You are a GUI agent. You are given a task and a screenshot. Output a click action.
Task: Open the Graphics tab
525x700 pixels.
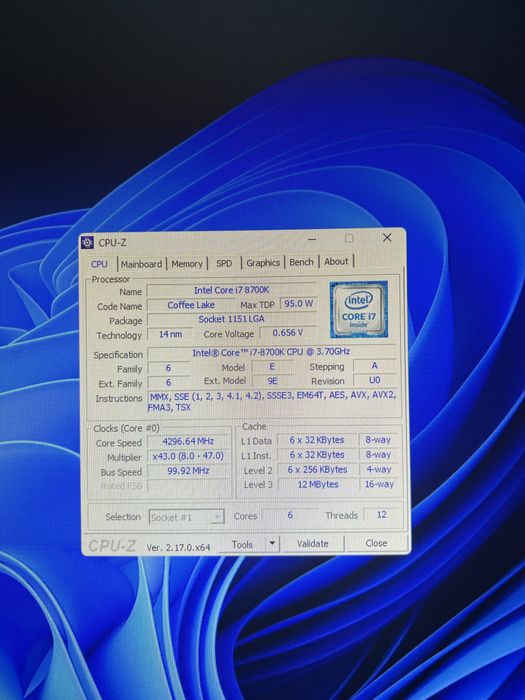coord(263,263)
